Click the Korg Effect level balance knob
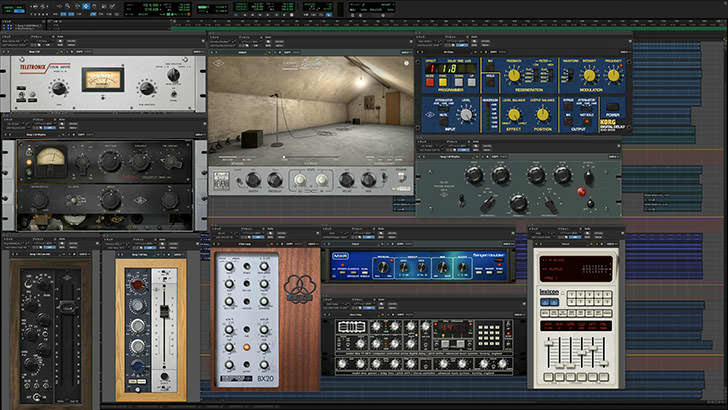Viewport: 728px width, 410px height. point(514,114)
